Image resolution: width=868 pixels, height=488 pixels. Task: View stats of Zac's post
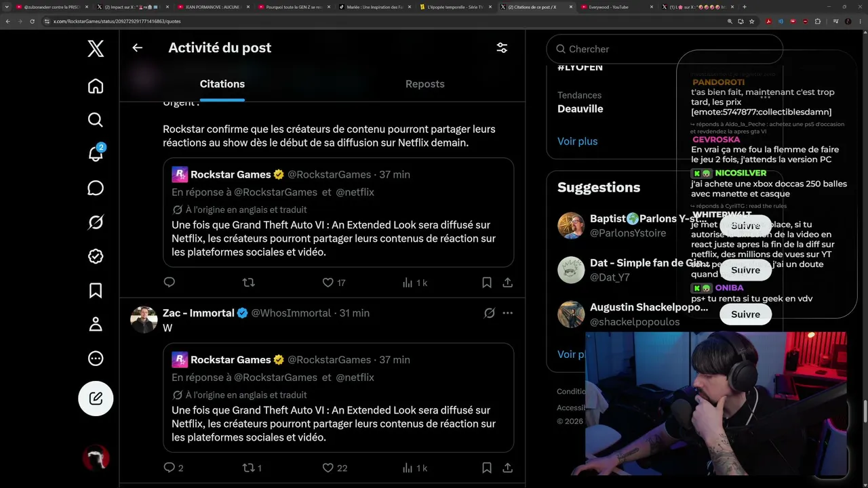414,468
